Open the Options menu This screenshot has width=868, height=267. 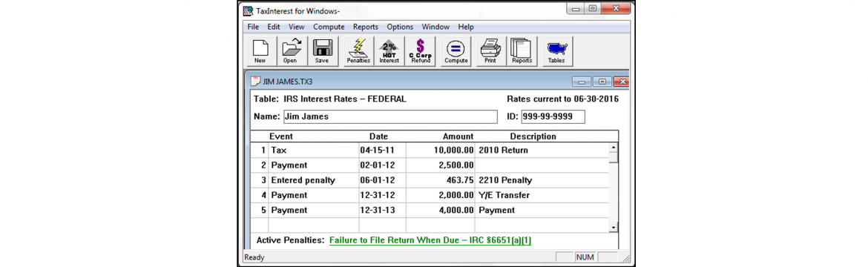[x=400, y=27]
